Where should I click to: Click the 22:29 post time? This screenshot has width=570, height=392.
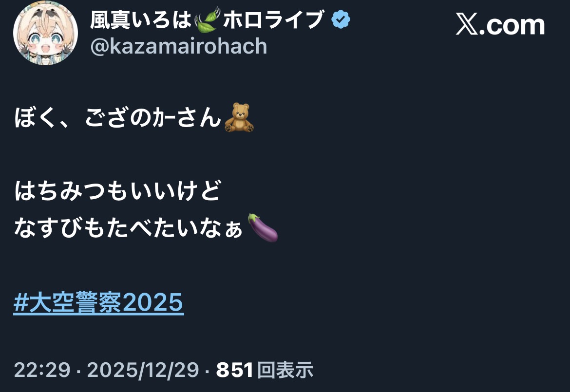click(42, 370)
